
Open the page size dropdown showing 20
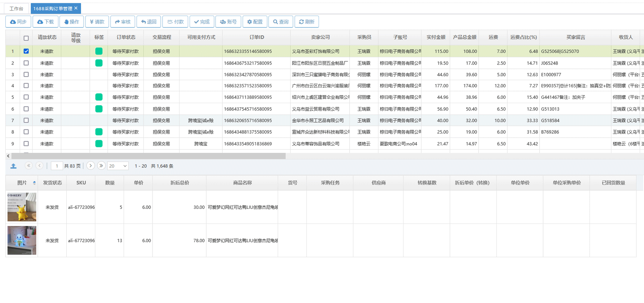118,166
